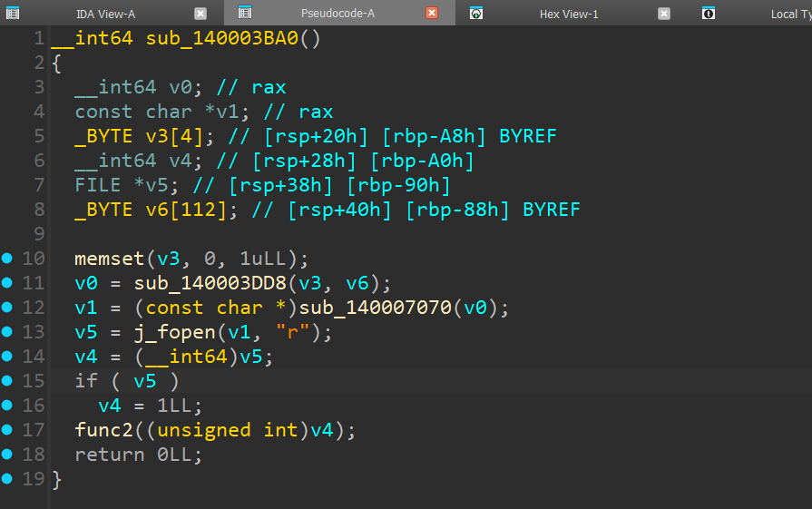Click the memset call on line 10
812x509 pixels.
[x=109, y=259]
